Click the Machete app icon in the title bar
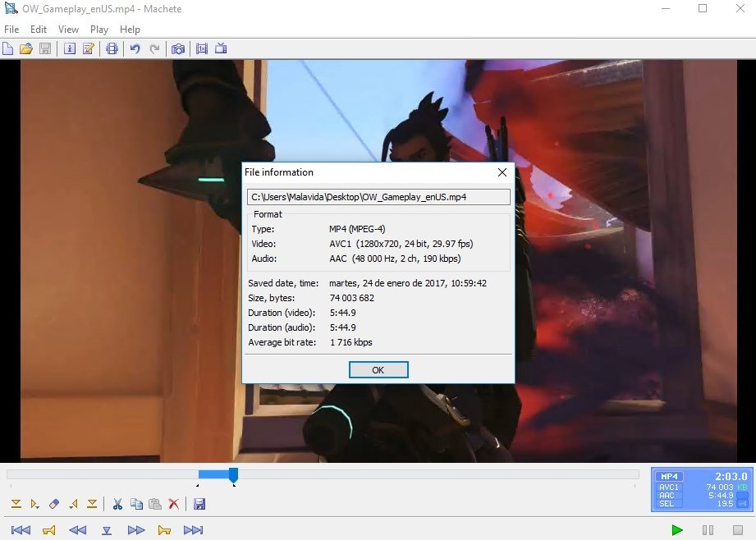 coord(11,8)
